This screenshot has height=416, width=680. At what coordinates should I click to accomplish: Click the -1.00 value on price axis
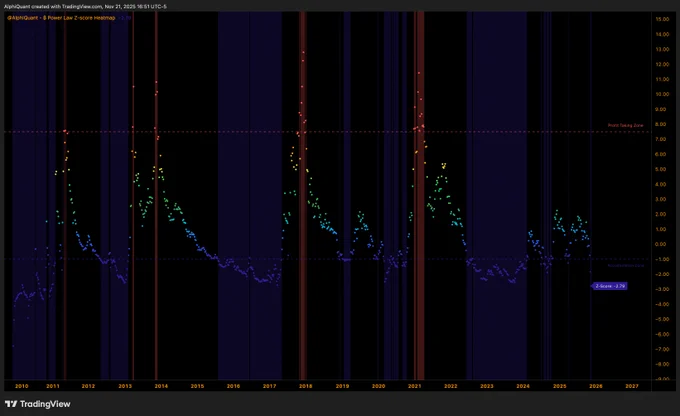(x=662, y=259)
